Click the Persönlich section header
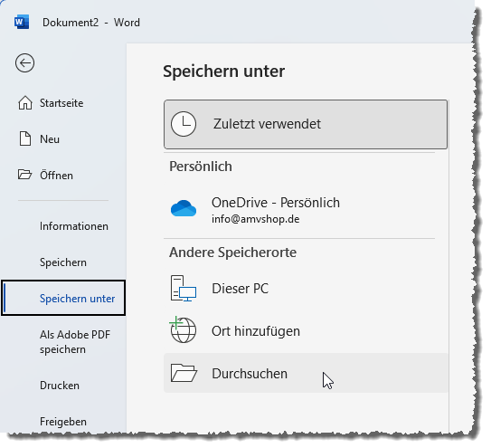Screen dimensions: 491x448 point(201,167)
